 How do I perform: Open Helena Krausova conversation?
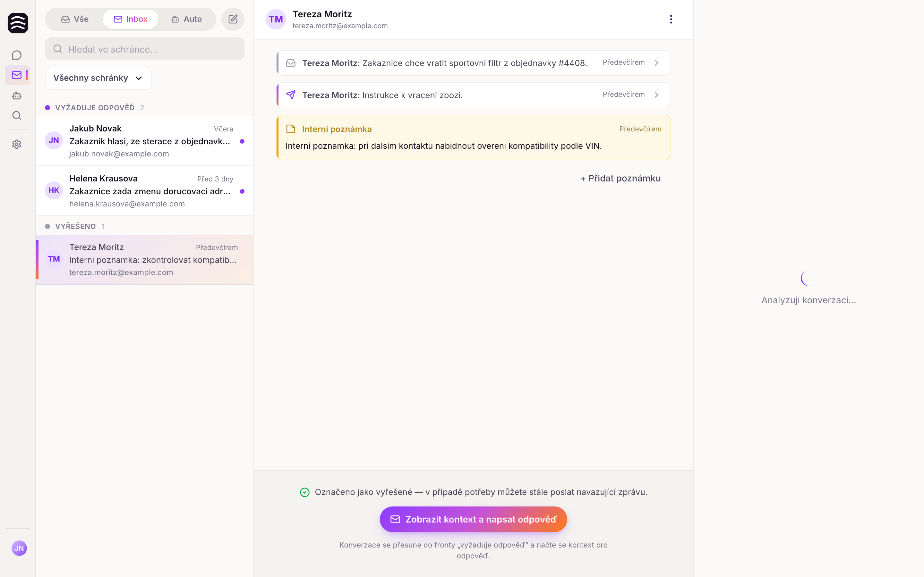(x=144, y=191)
